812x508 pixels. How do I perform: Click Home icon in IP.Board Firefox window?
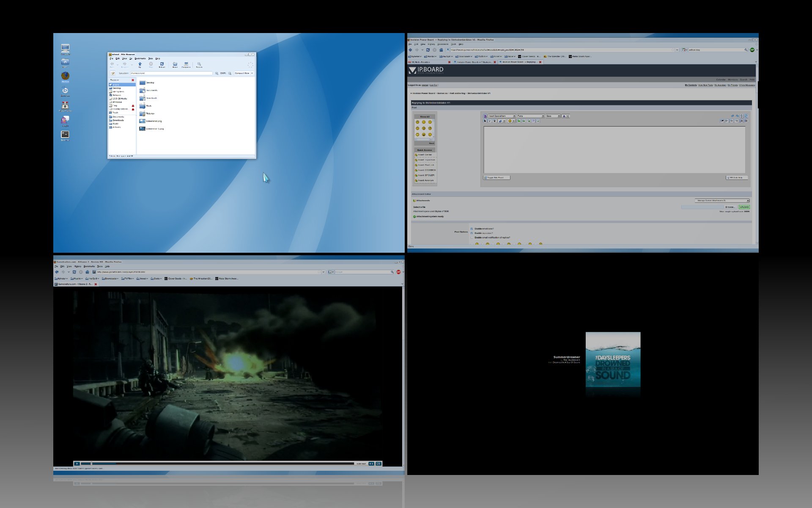point(441,50)
